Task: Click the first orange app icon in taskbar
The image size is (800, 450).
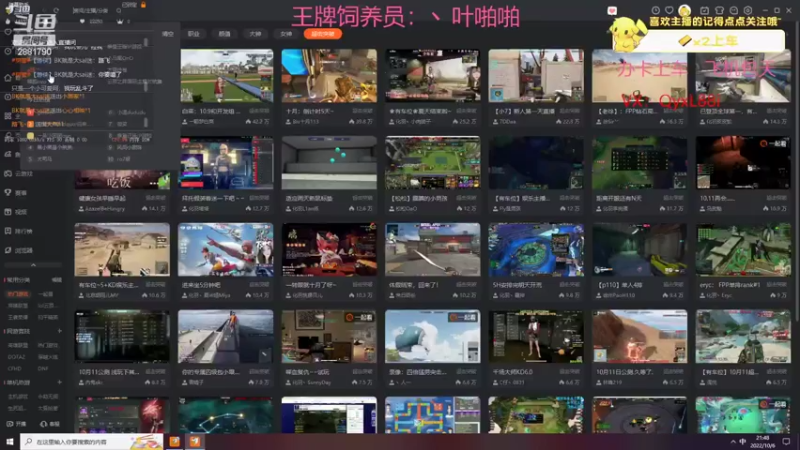Action: pos(174,441)
